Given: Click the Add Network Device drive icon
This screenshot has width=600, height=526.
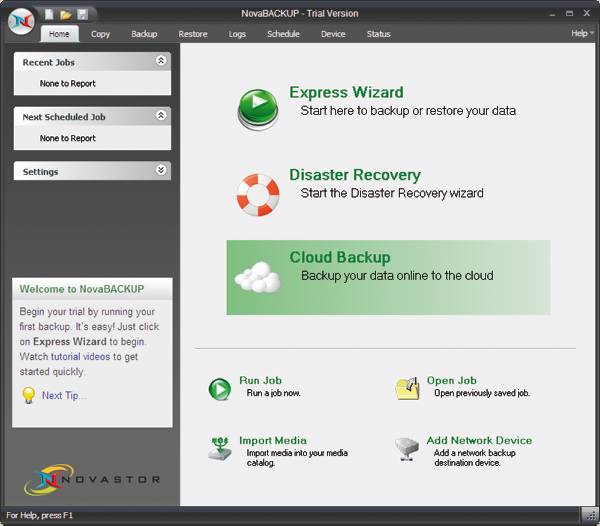Looking at the screenshot, I should 407,449.
